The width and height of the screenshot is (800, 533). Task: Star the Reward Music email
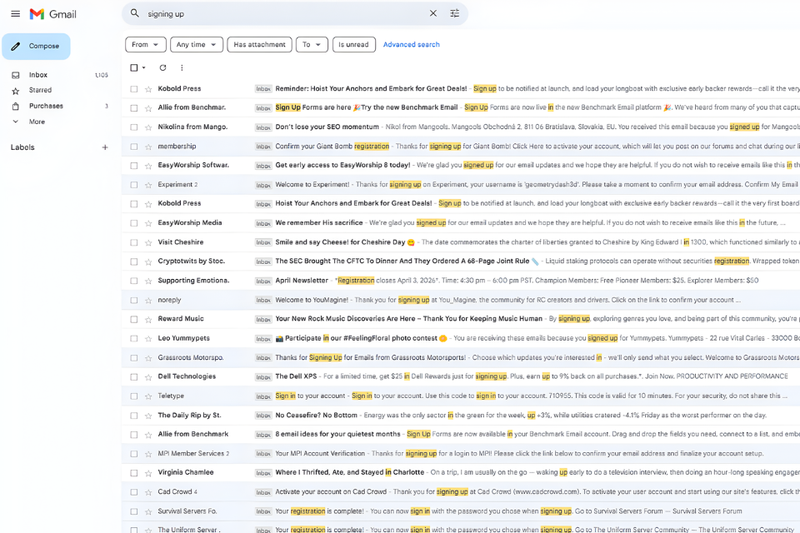(x=148, y=319)
